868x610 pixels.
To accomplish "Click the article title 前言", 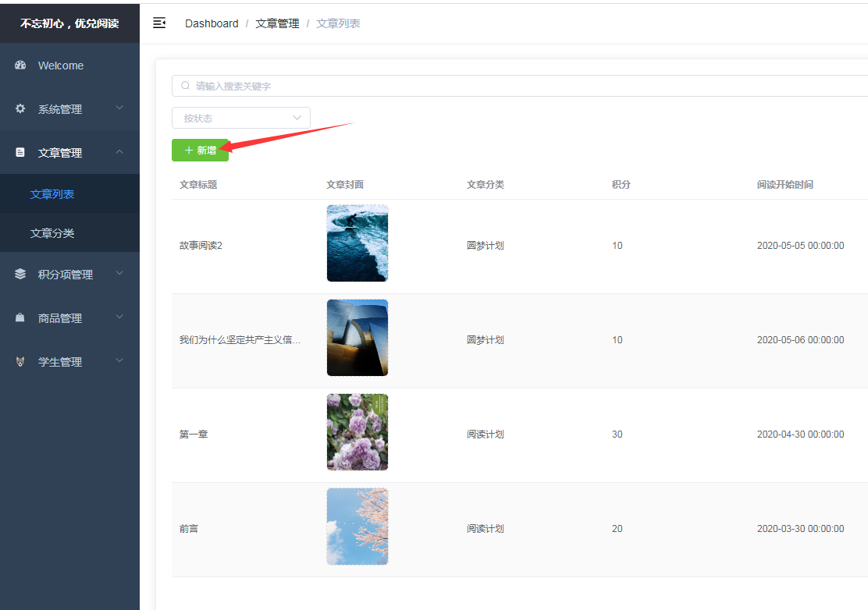I will 189,529.
